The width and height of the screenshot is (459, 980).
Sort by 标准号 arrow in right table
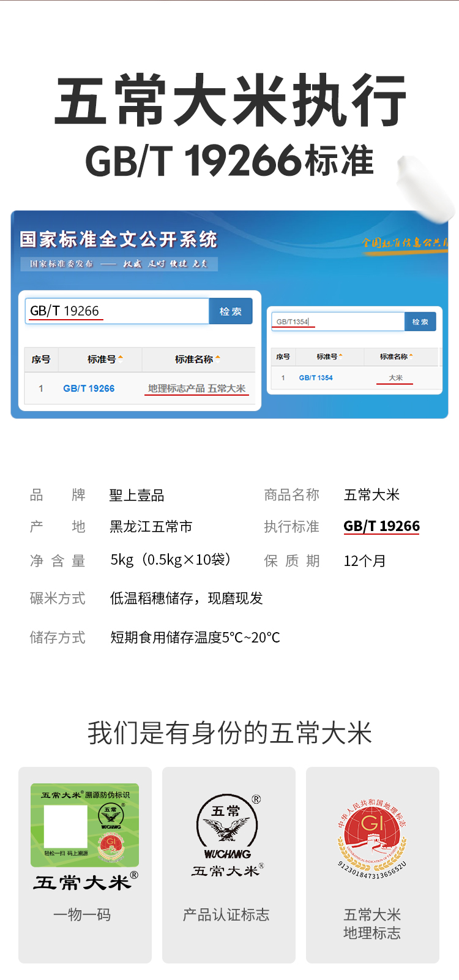(x=341, y=356)
